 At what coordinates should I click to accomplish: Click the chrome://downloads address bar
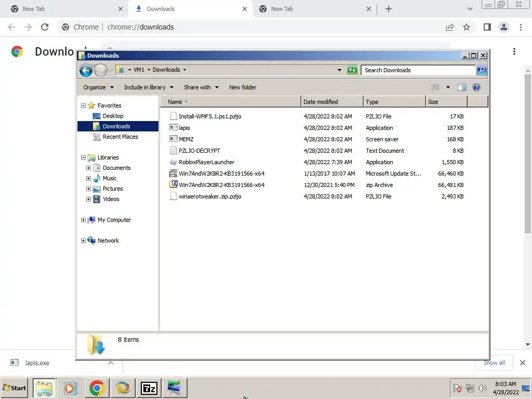coord(251,27)
